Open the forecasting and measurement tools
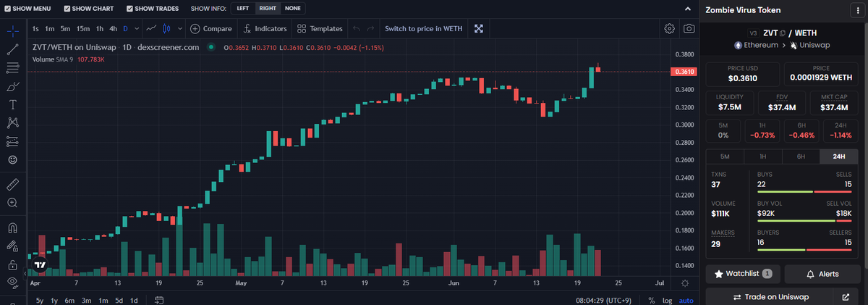Viewport: 868px width, 305px height. (x=12, y=141)
